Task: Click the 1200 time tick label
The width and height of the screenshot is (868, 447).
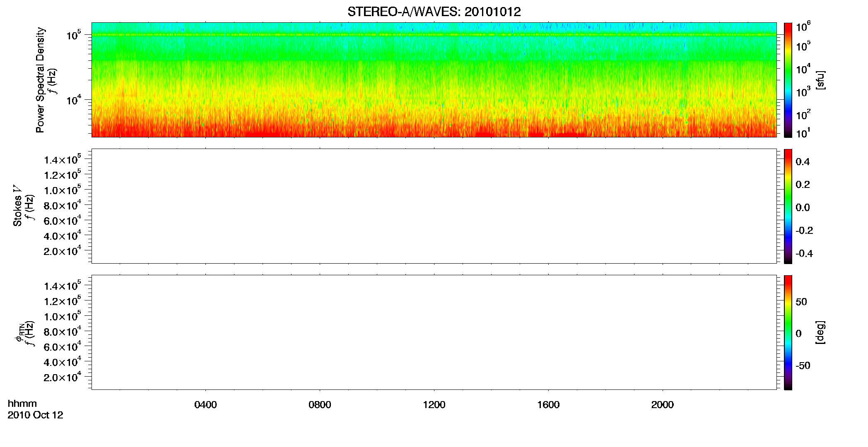Action: coord(434,405)
